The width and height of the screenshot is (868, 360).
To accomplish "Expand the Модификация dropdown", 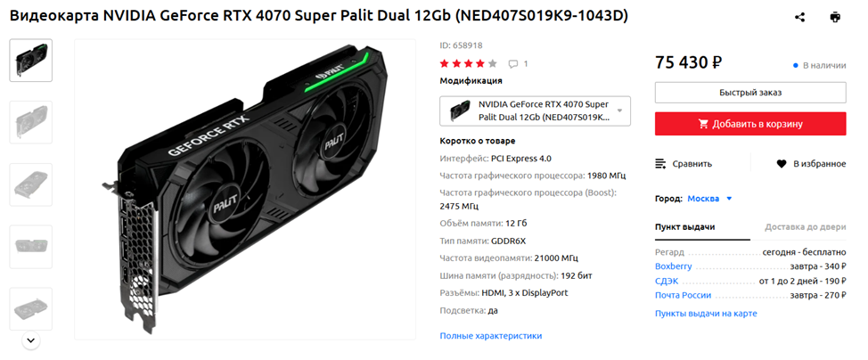I will (535, 110).
